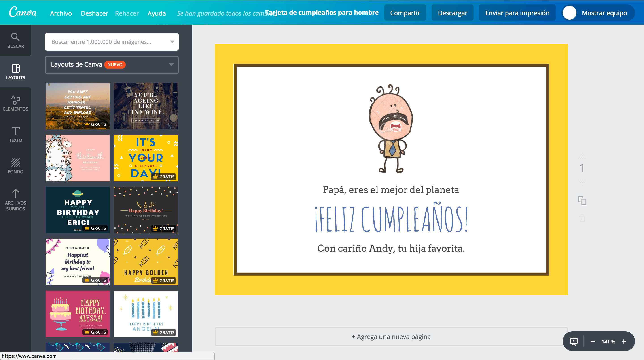The width and height of the screenshot is (644, 360).
Task: Select 'You ain't getting any younger' layout
Action: pyautogui.click(x=78, y=106)
